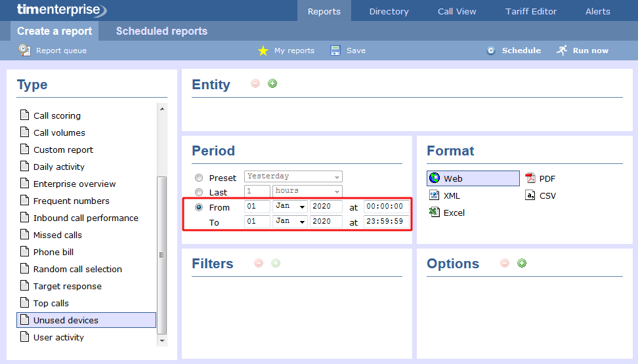This screenshot has height=364, width=638.
Task: Open the Report queue icon
Action: [x=25, y=51]
